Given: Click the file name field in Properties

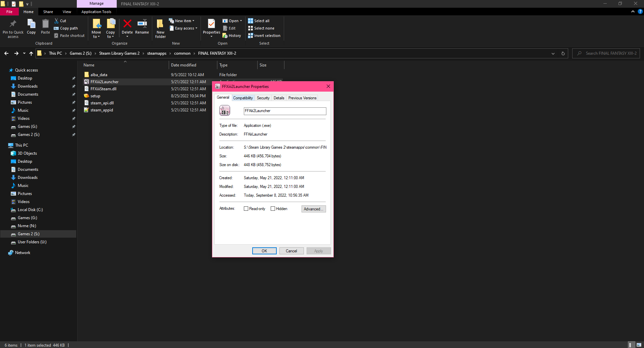Looking at the screenshot, I should 285,111.
